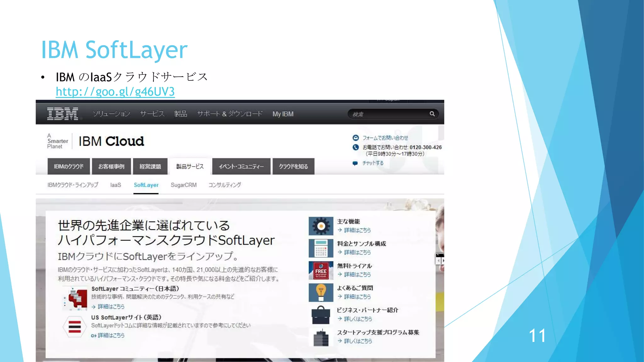Select the イベント・コミュニティー tab

pyautogui.click(x=241, y=166)
